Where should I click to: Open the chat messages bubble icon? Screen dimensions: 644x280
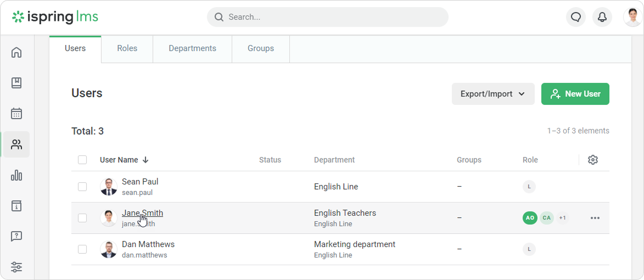pos(576,17)
